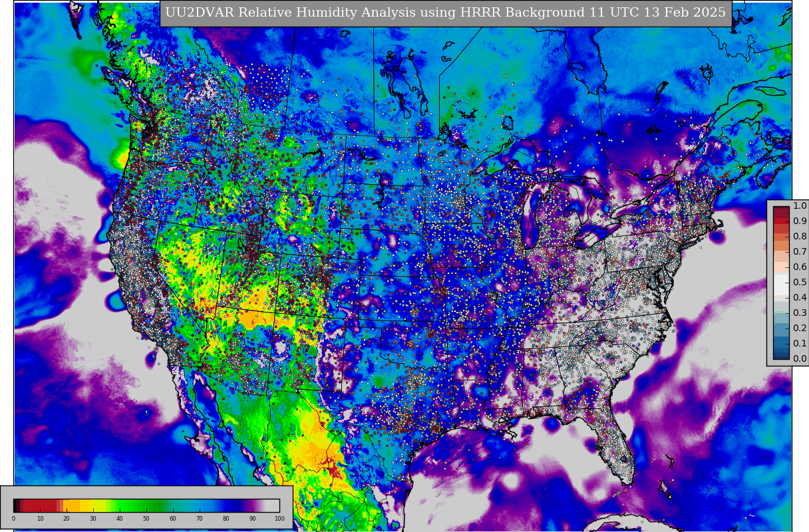Click the 90 tick label on humidity colorbar
Viewport: 809px width, 532px height.
tap(253, 519)
